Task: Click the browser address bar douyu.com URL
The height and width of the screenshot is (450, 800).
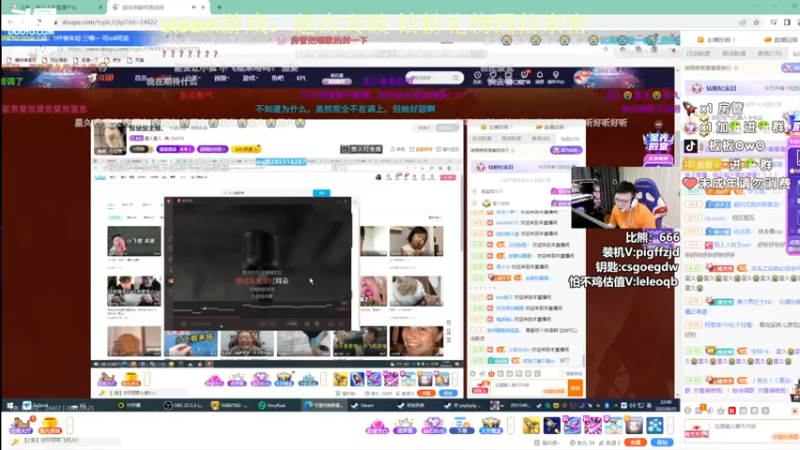Action: 109,22
